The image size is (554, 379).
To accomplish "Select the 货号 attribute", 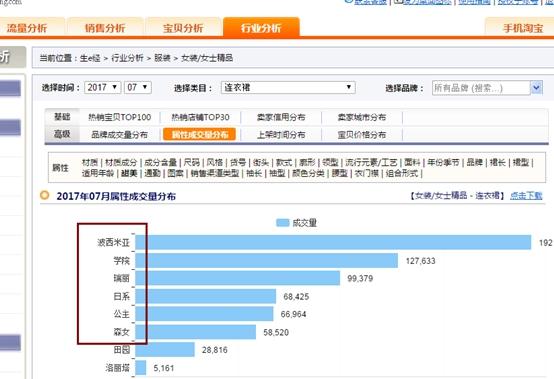I will tap(238, 162).
